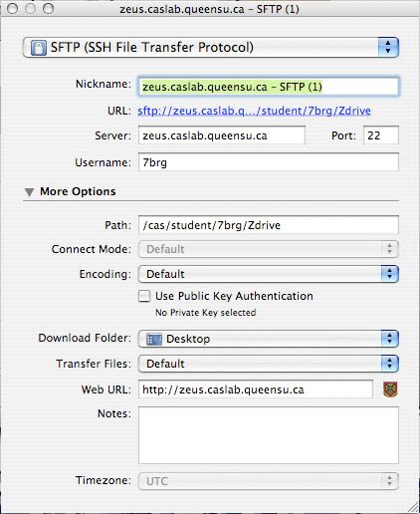Click inside the empty Notes text area
420x514 pixels.
coord(269,435)
